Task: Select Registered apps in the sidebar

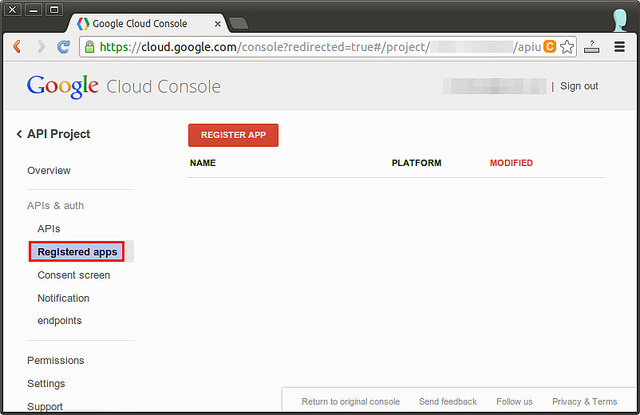Action: (77, 252)
